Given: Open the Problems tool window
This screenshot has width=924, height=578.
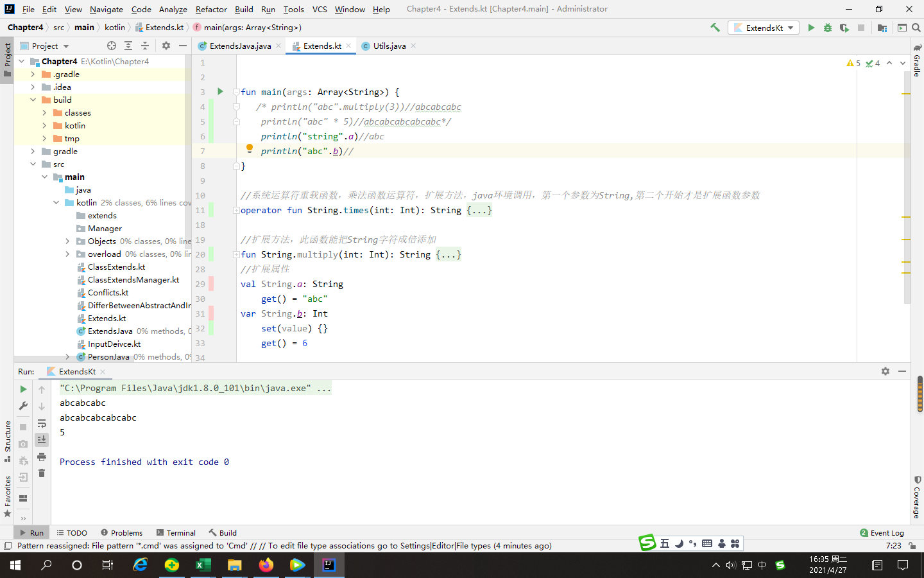Looking at the screenshot, I should pos(121,532).
